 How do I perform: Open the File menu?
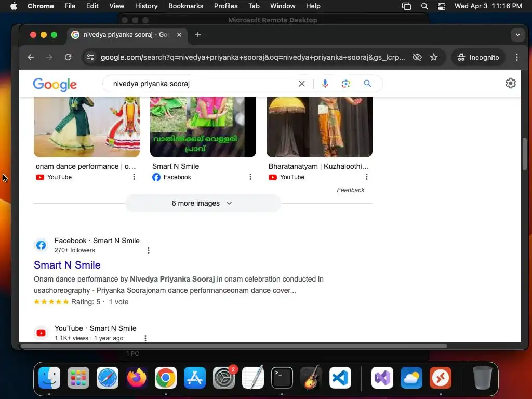(70, 6)
